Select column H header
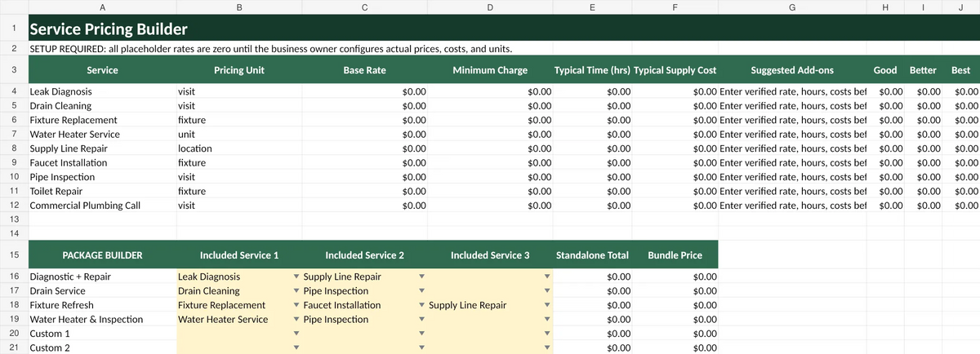 click(886, 7)
